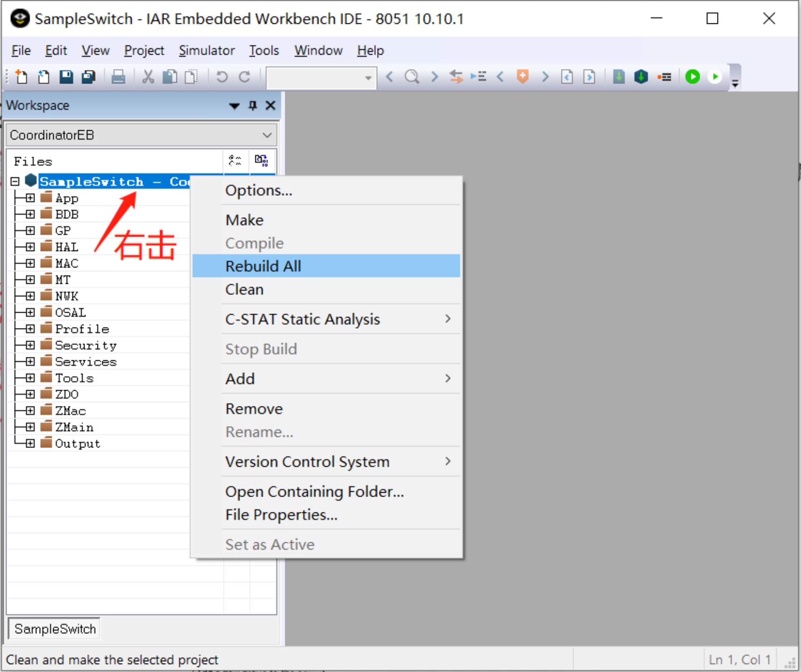801x672 pixels.
Task: Click the Toggle Breakpoint toolbar icon
Action: tap(664, 77)
